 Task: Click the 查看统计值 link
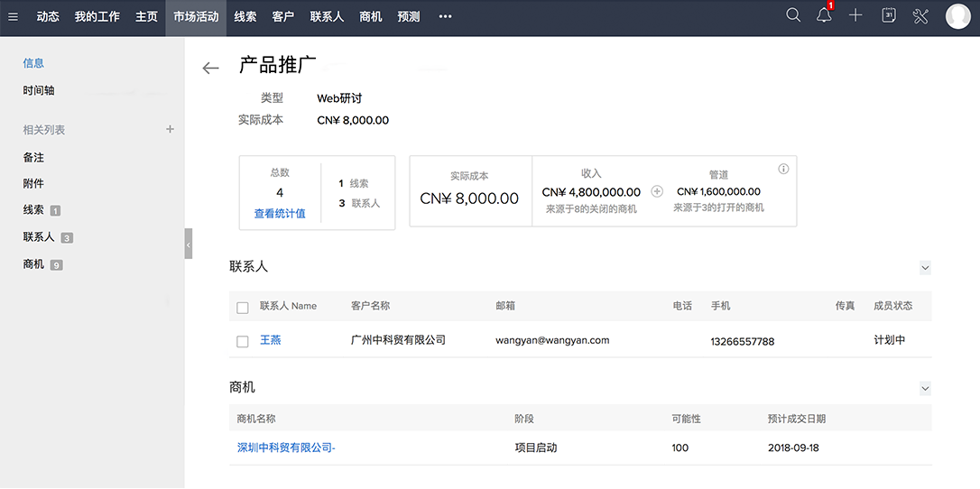(x=280, y=214)
